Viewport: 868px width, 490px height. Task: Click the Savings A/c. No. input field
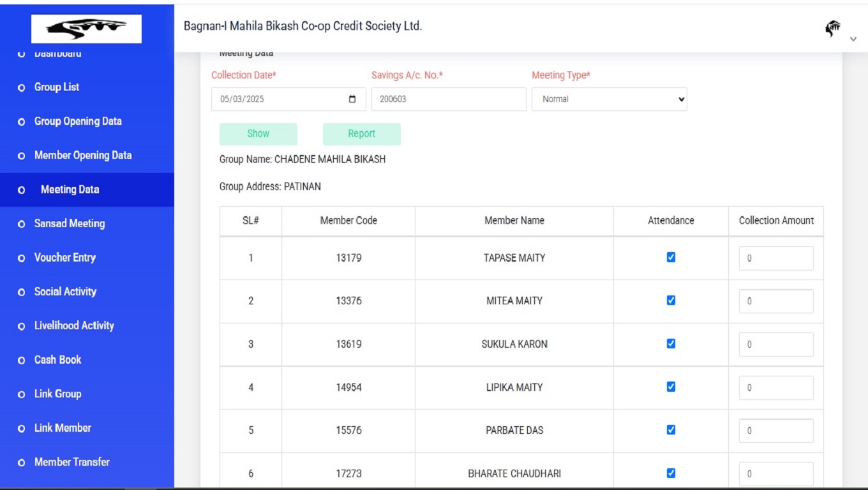tap(448, 100)
